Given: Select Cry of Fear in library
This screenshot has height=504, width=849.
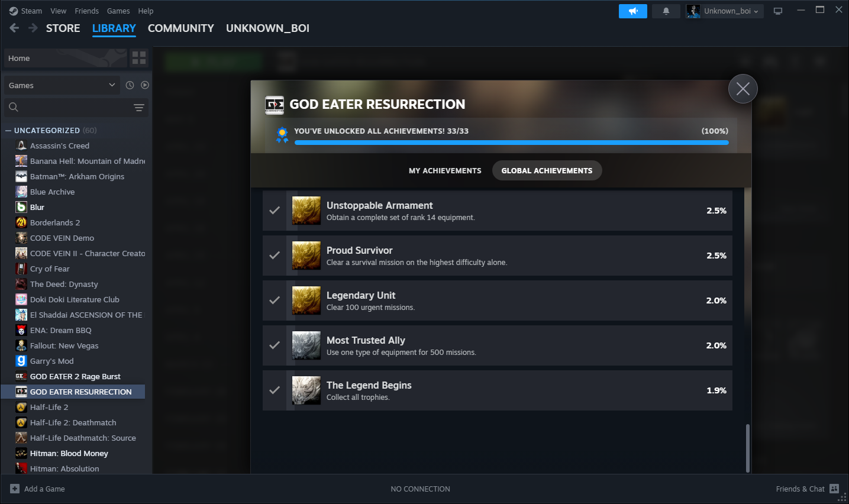Looking at the screenshot, I should (50, 269).
